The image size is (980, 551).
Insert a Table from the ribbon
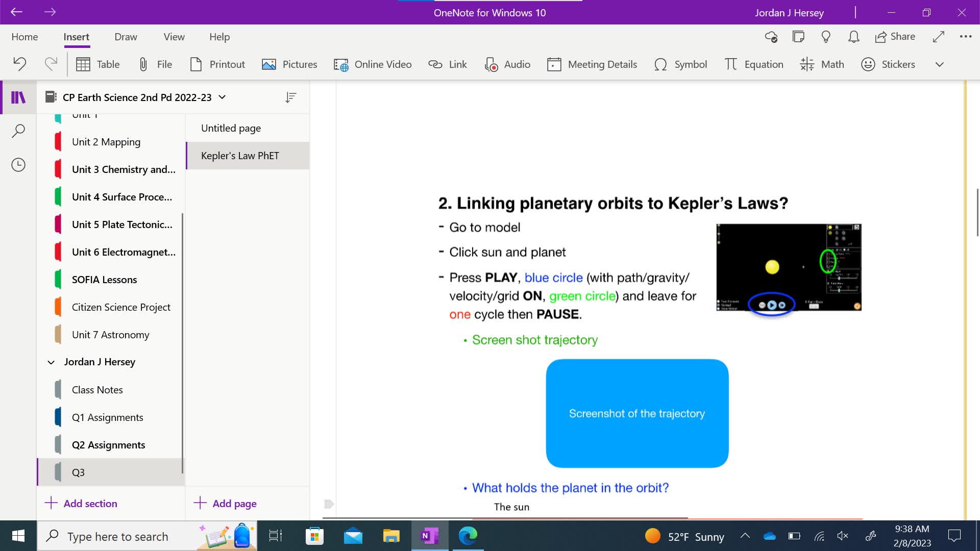(97, 64)
